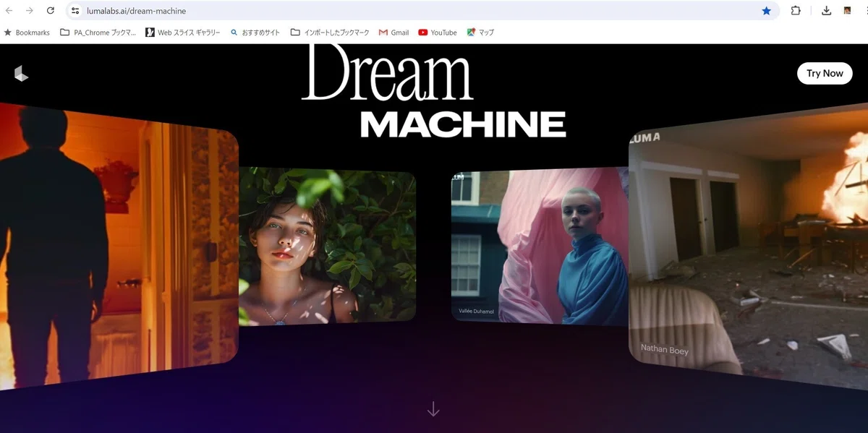Open the extensions puzzle icon
Image resolution: width=868 pixels, height=433 pixels.
796,11
